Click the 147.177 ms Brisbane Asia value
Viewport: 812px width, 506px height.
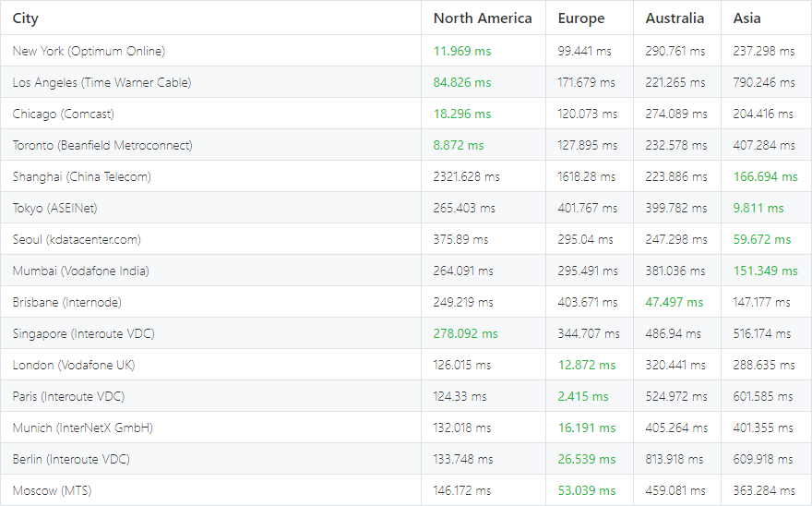(x=761, y=302)
